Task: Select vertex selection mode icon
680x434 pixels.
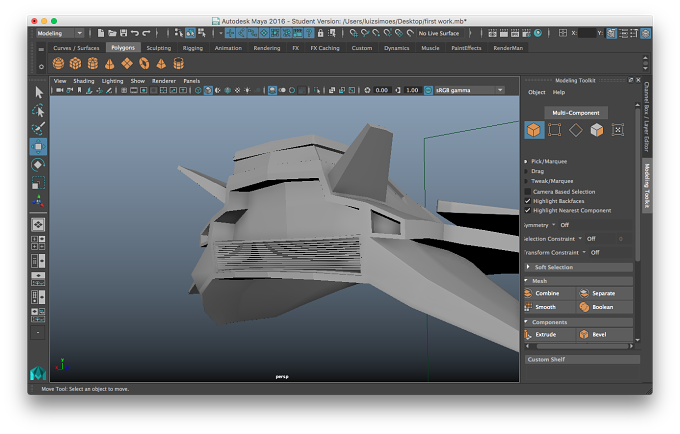Action: click(x=555, y=130)
